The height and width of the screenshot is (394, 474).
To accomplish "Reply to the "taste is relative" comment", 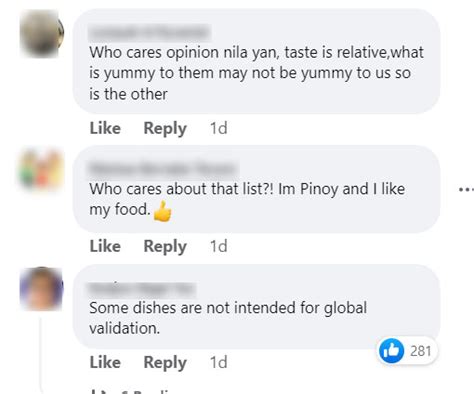I will point(165,129).
